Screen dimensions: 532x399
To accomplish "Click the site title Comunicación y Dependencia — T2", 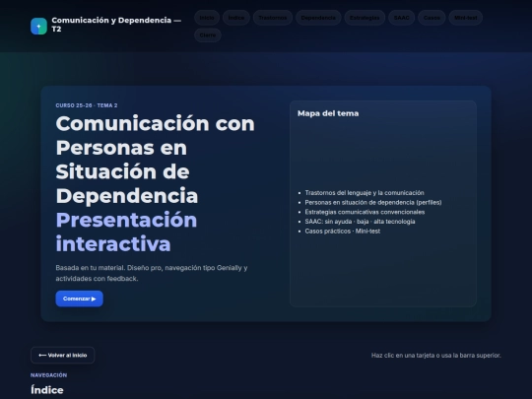I will pos(116,25).
